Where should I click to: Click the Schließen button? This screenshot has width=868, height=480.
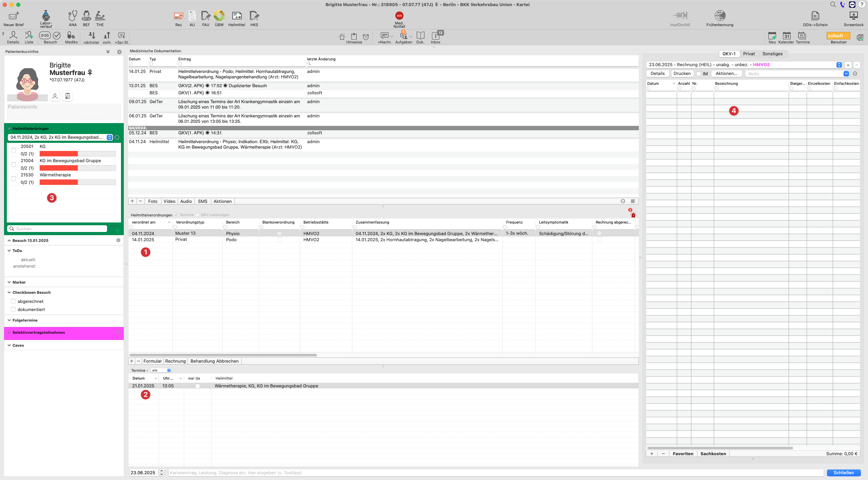click(844, 473)
